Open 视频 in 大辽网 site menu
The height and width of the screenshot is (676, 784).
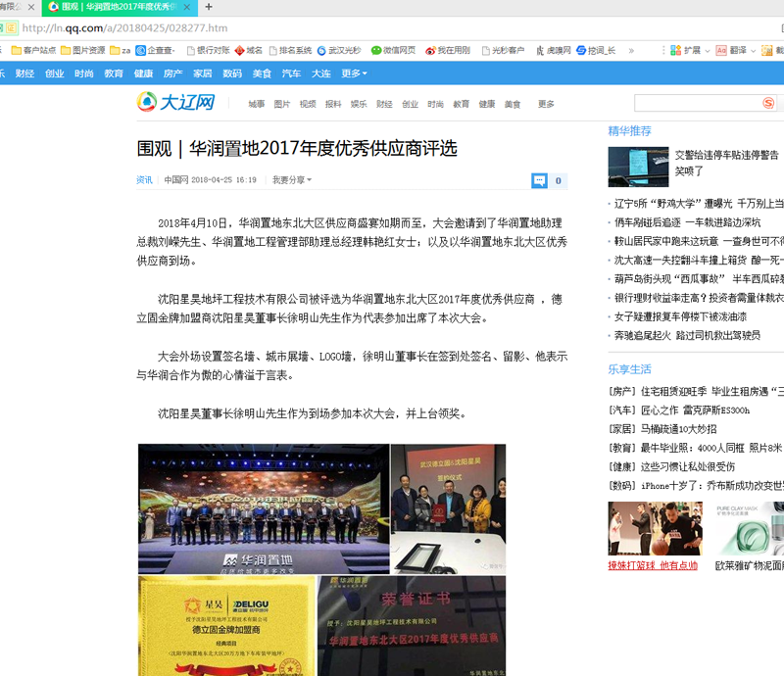[x=308, y=104]
